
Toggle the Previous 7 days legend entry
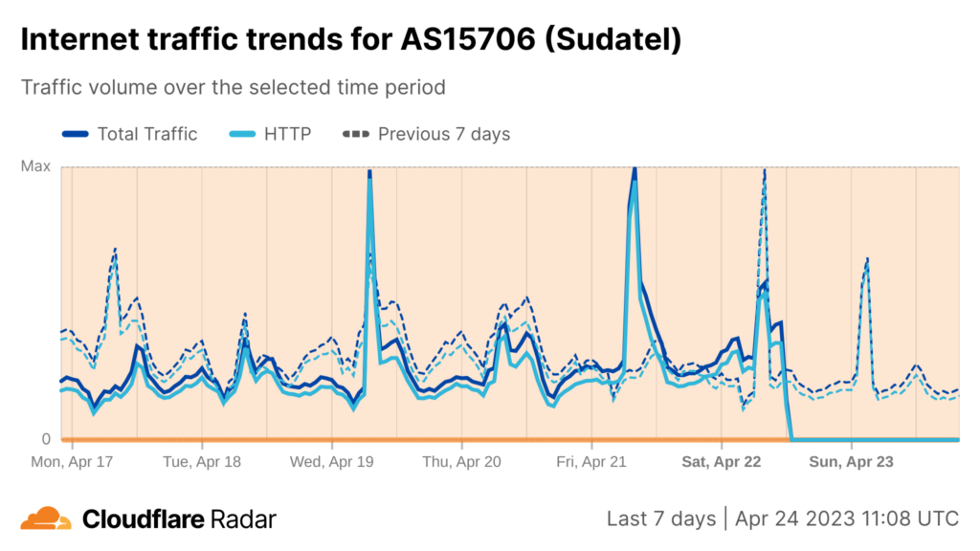coord(443,134)
